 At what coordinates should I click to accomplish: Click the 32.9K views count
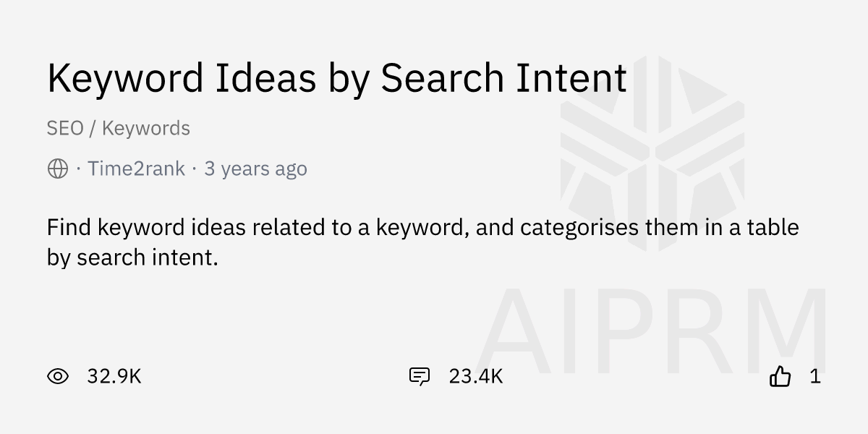(114, 376)
